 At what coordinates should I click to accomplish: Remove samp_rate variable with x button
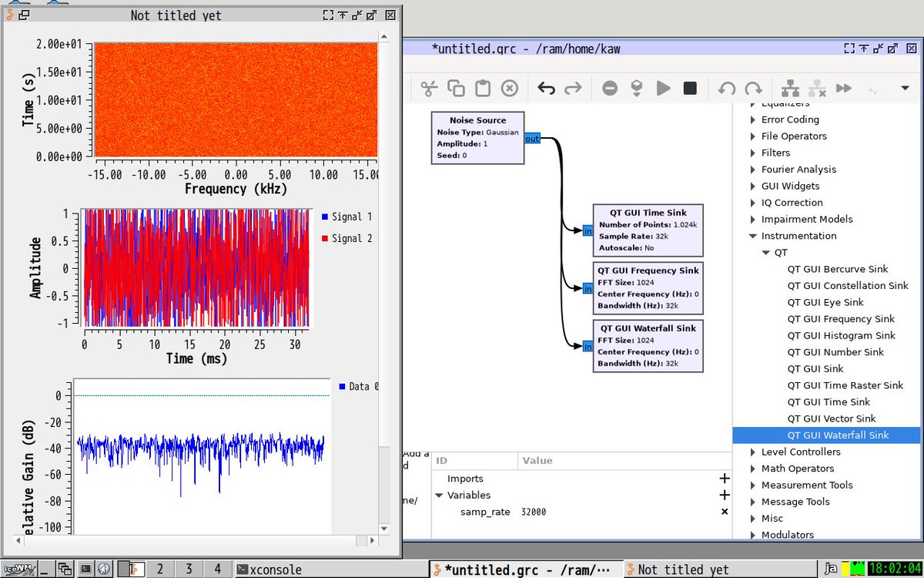[x=724, y=512]
